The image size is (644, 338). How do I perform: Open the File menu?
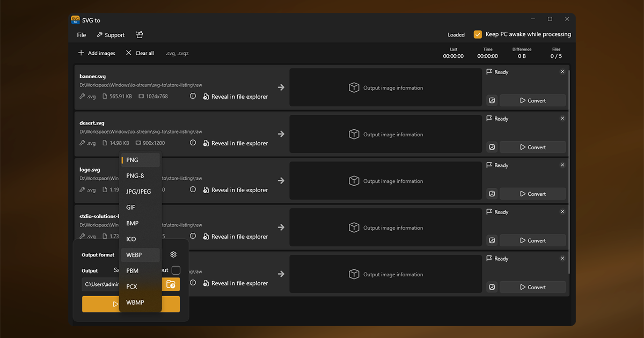(x=82, y=35)
